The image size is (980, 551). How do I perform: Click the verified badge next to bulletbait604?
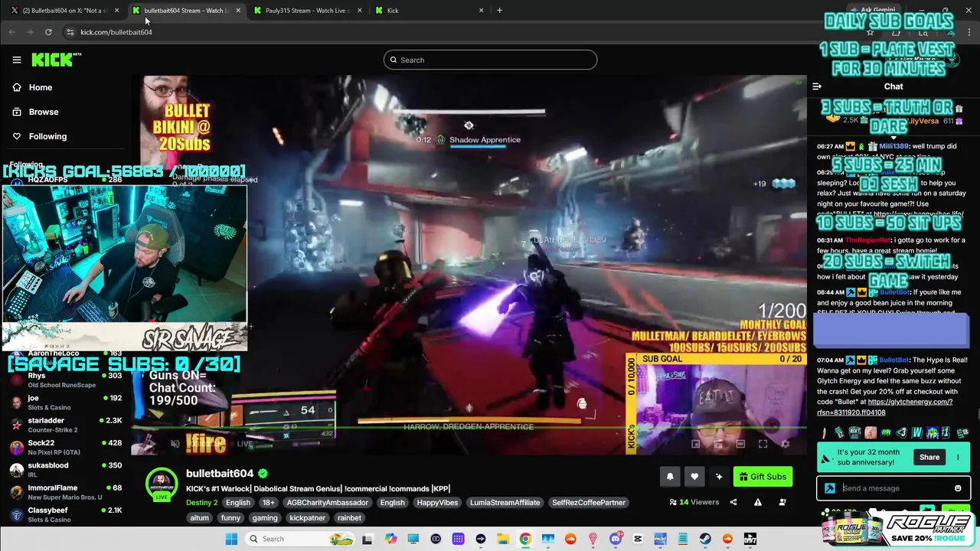click(263, 474)
